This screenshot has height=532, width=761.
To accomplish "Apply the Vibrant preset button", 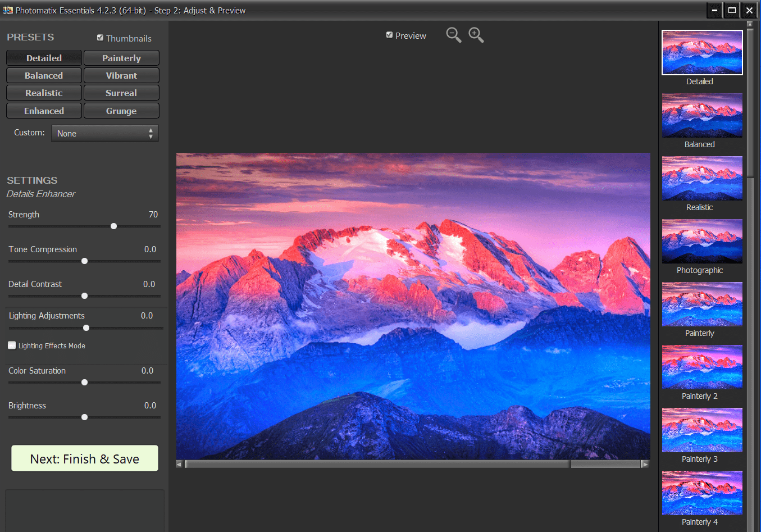I will coord(121,75).
